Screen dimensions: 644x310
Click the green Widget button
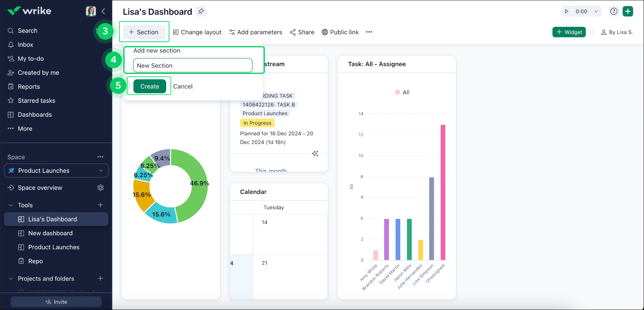[569, 32]
